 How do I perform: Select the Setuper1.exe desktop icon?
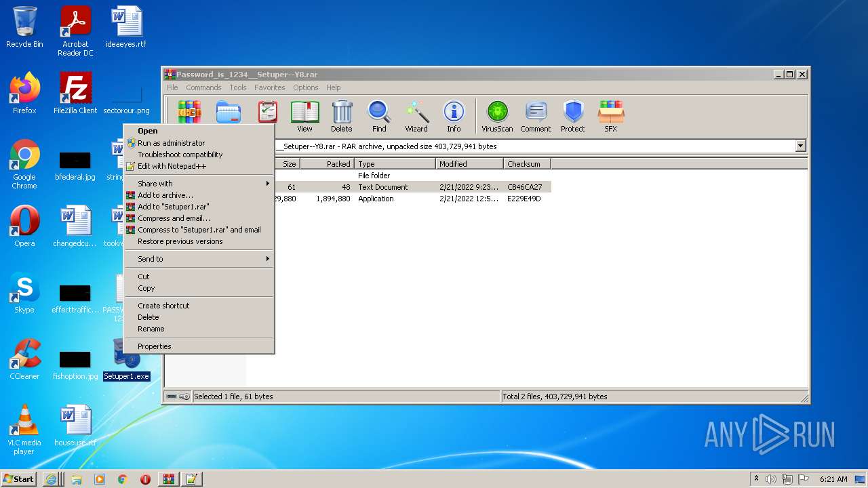126,360
